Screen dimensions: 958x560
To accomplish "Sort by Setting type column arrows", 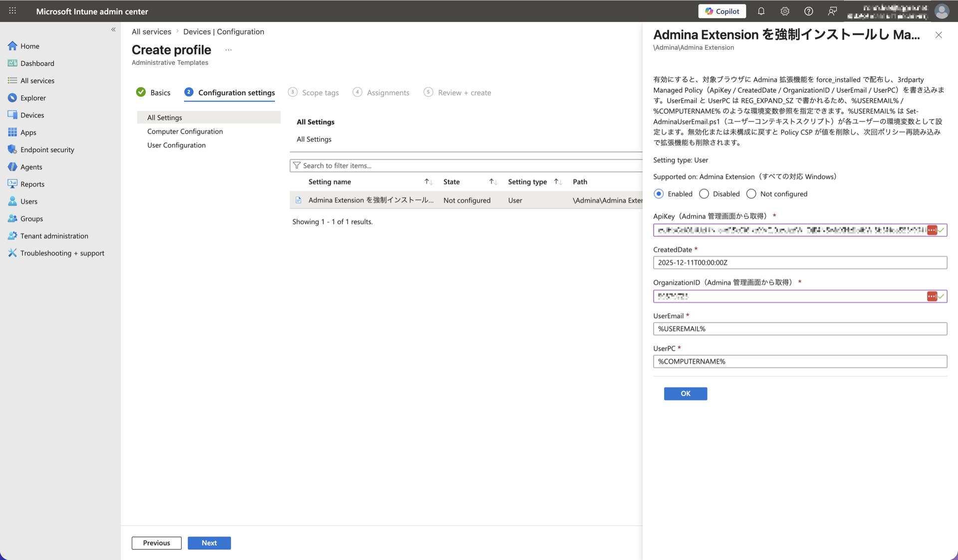I will 558,182.
